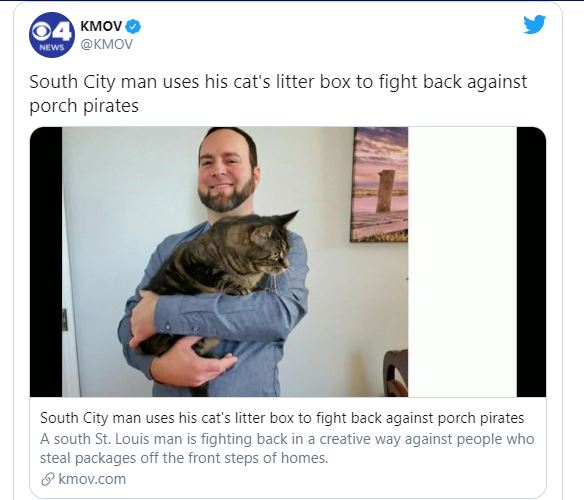Click the KMOV 4 News profile avatar
584x500 pixels.
point(52,35)
